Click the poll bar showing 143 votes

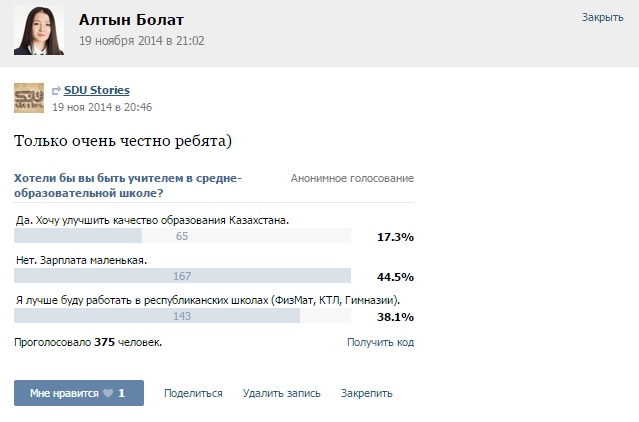182,316
